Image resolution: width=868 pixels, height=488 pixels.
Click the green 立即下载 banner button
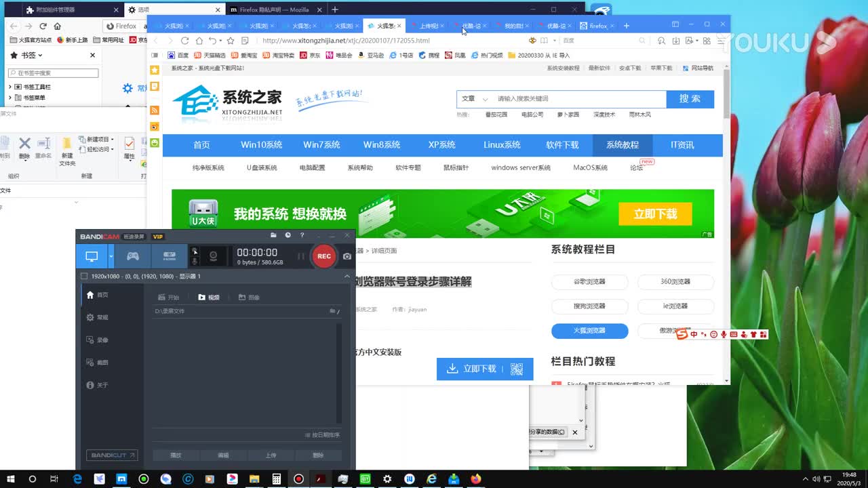click(x=655, y=214)
